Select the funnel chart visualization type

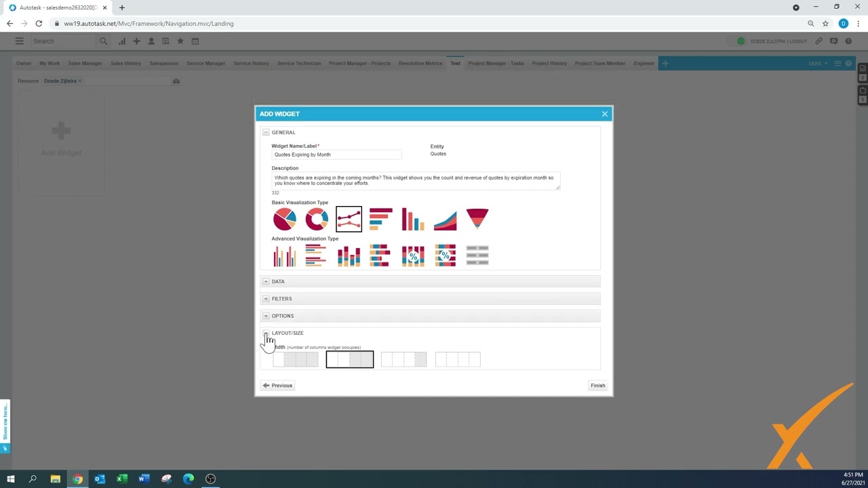coord(477,219)
